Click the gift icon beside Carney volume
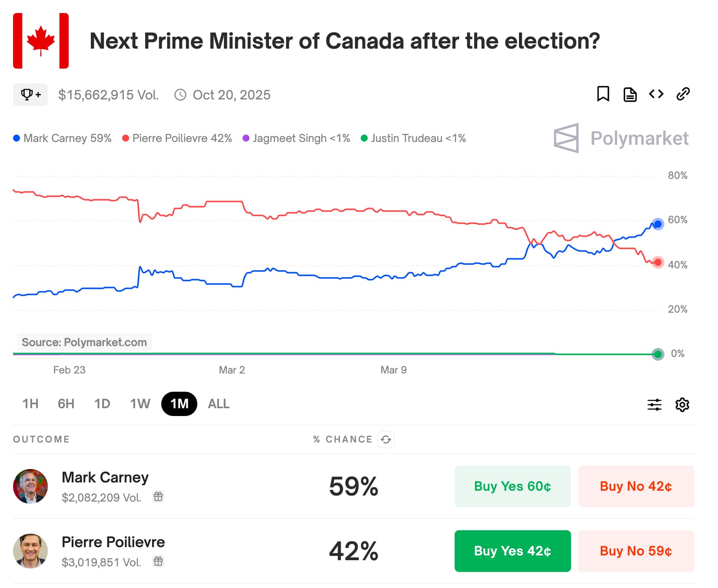The width and height of the screenshot is (718, 588). (x=158, y=496)
